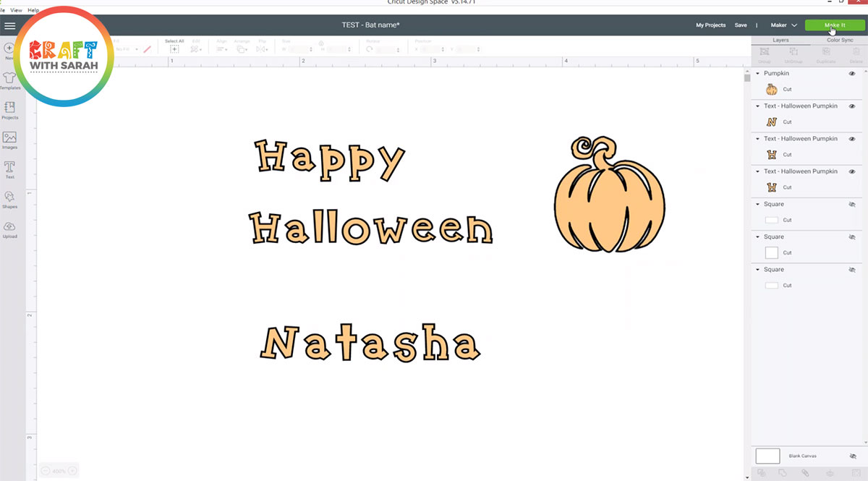
Task: Open the Flip dropdown
Action: coord(261,49)
